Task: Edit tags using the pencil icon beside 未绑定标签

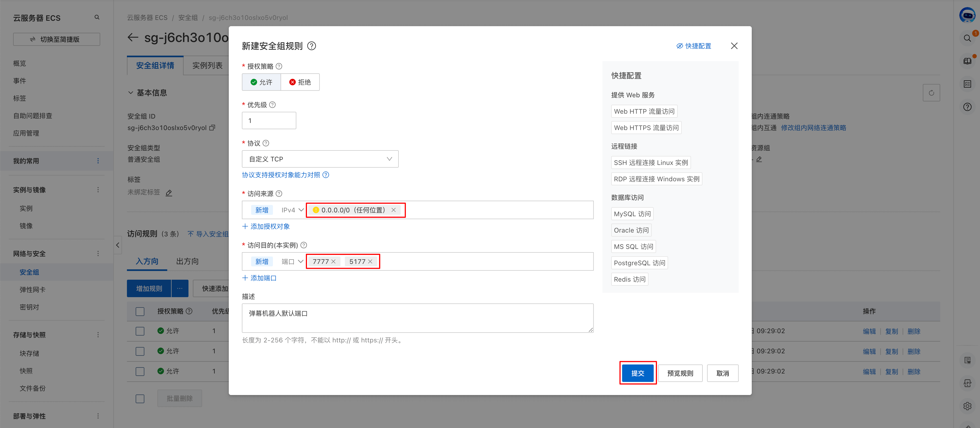Action: pyautogui.click(x=169, y=193)
